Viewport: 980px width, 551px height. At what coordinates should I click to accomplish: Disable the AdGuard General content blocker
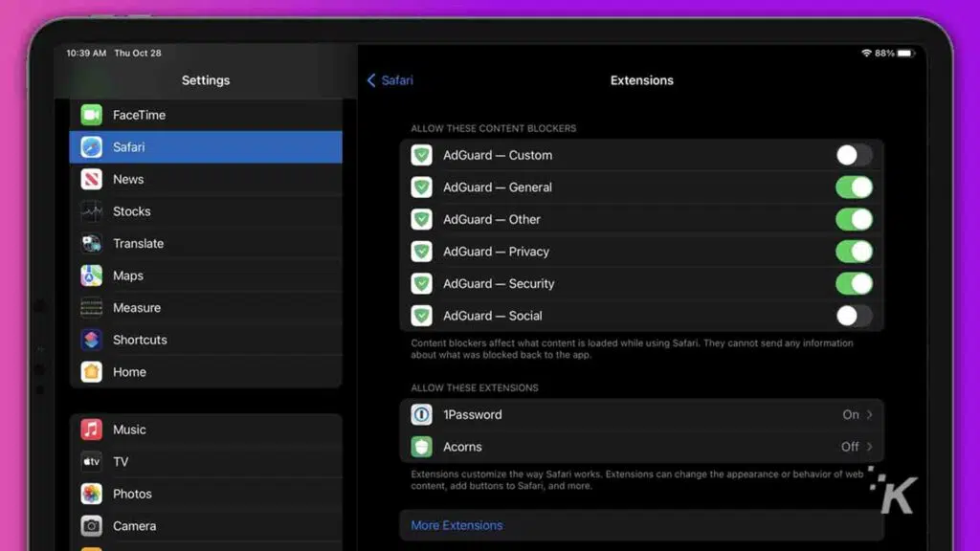pos(854,187)
